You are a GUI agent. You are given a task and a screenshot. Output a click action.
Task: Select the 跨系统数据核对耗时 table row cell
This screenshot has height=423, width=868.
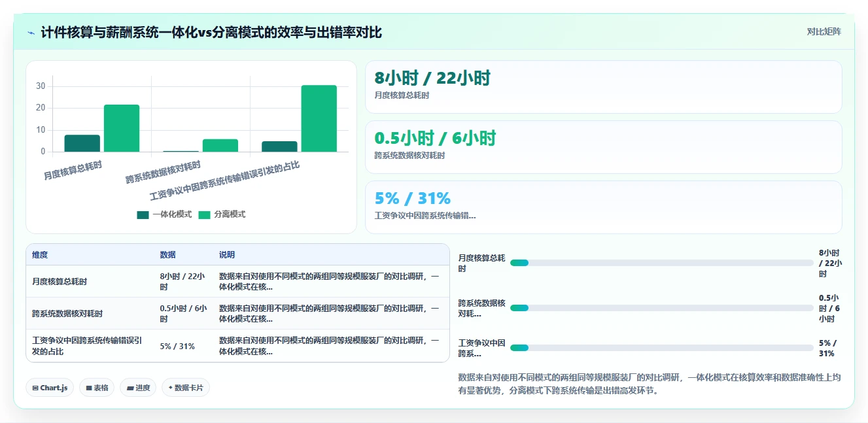pos(90,314)
